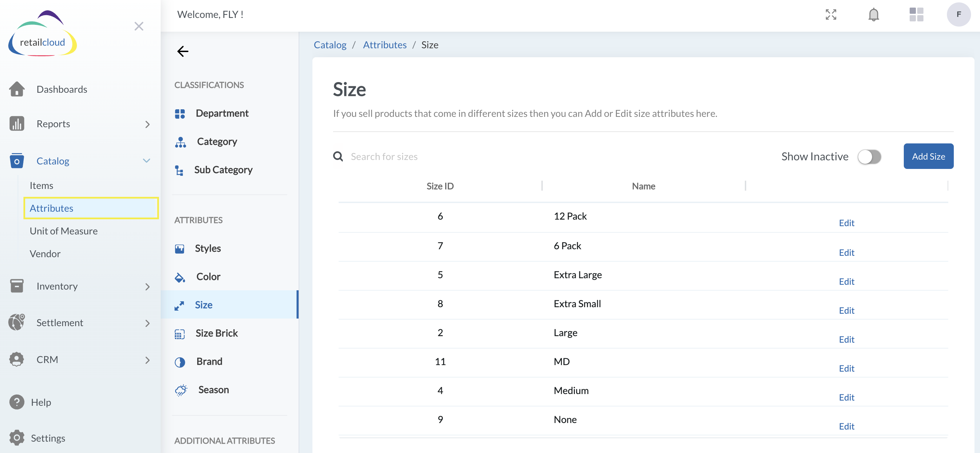Click the Settings label
This screenshot has height=453, width=980.
click(x=48, y=438)
